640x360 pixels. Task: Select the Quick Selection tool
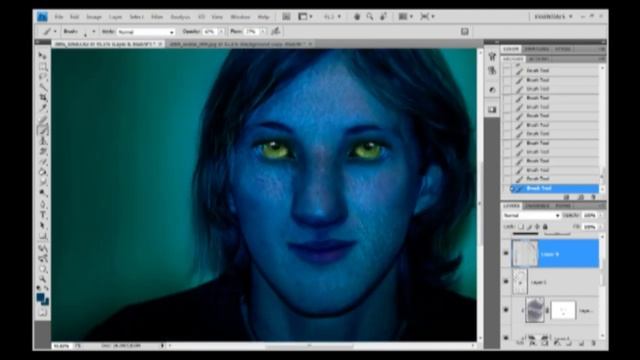[42, 87]
